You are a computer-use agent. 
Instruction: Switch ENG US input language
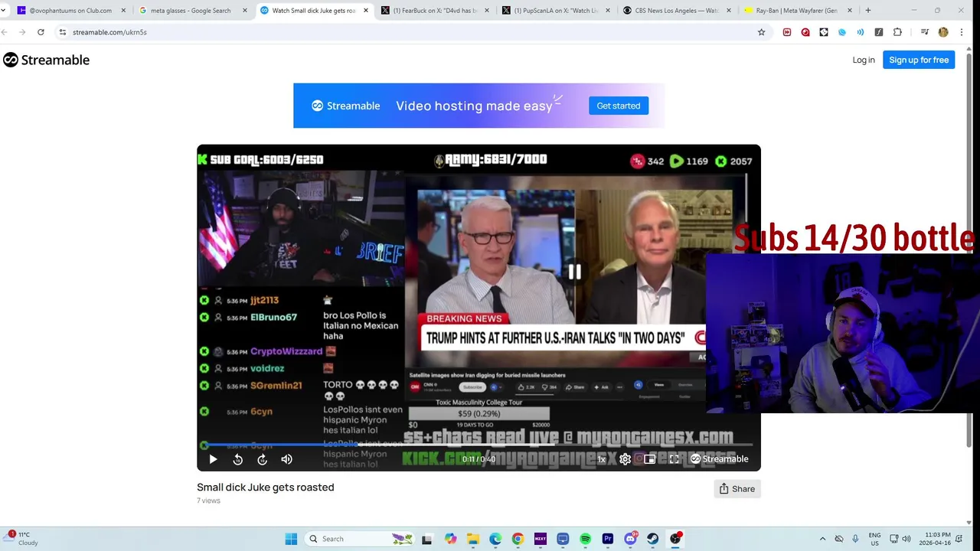(874, 539)
